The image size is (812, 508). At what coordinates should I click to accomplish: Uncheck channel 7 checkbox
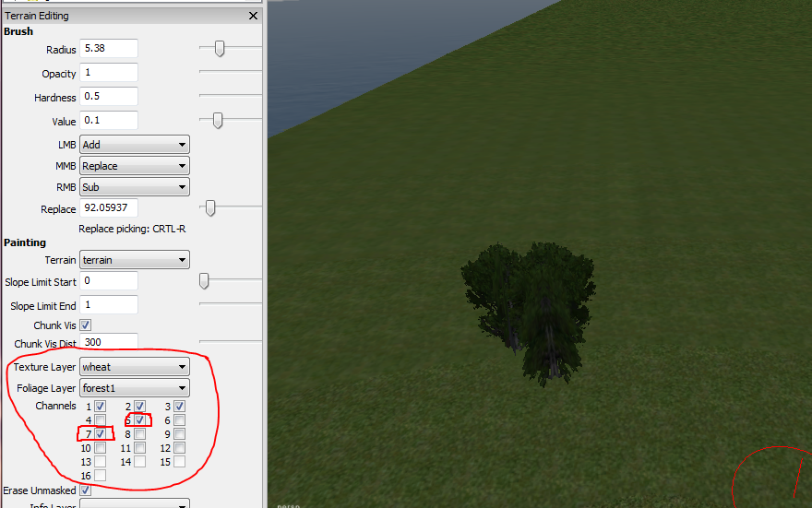[101, 434]
